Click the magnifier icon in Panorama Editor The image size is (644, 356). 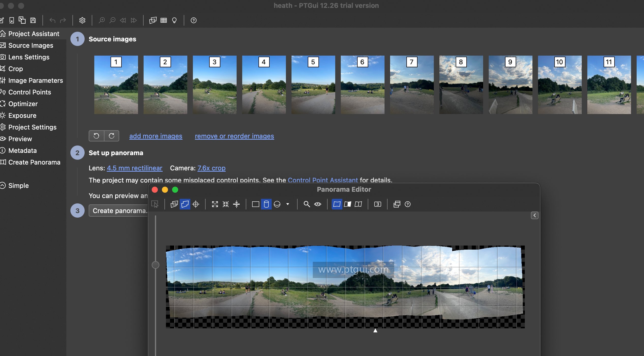[x=307, y=204]
